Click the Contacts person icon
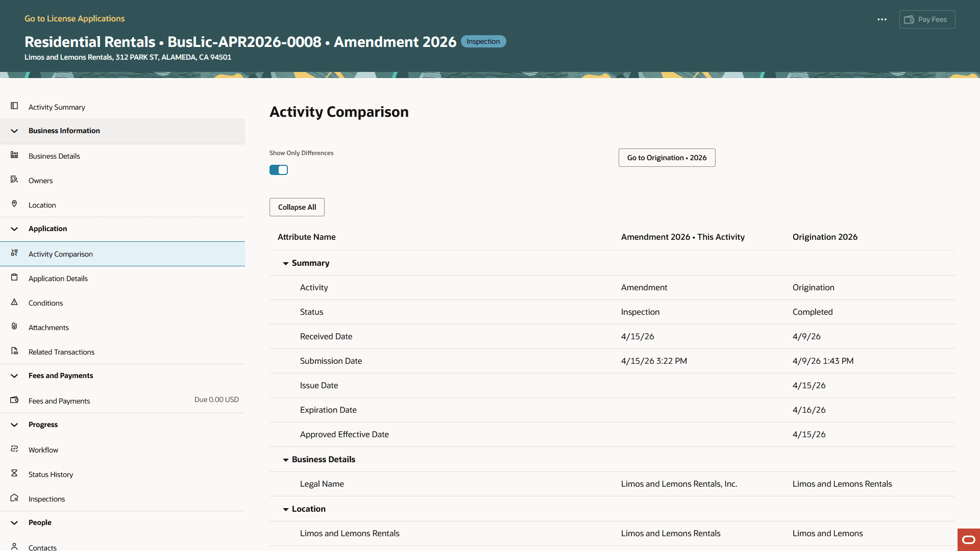980x551 pixels. [x=14, y=547]
